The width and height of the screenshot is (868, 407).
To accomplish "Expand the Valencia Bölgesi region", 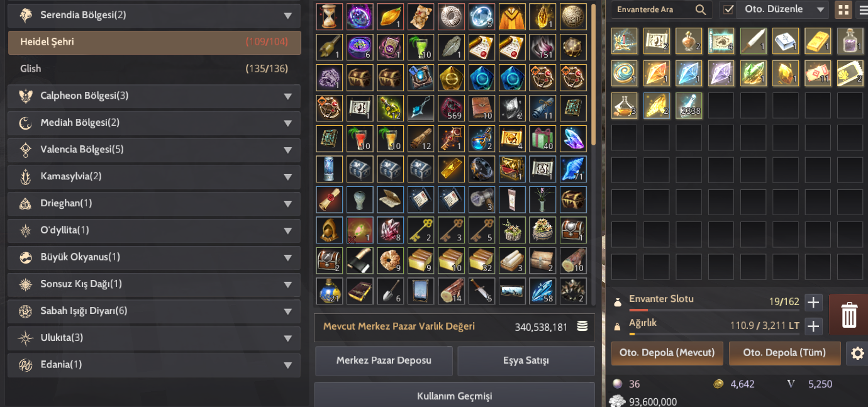I will pos(154,150).
